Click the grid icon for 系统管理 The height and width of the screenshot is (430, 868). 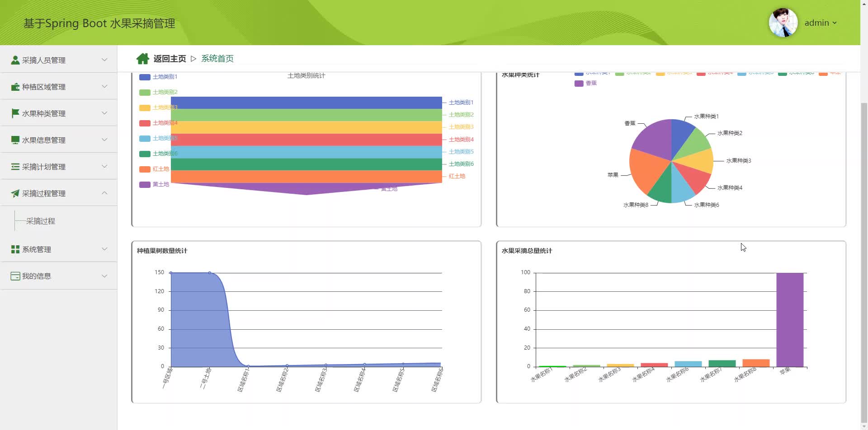(15, 249)
